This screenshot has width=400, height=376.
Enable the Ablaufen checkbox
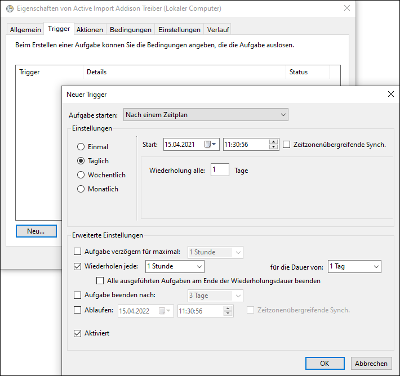pyautogui.click(x=77, y=310)
